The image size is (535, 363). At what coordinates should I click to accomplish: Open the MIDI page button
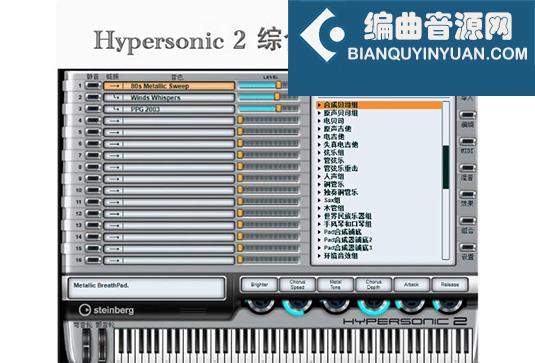467,142
